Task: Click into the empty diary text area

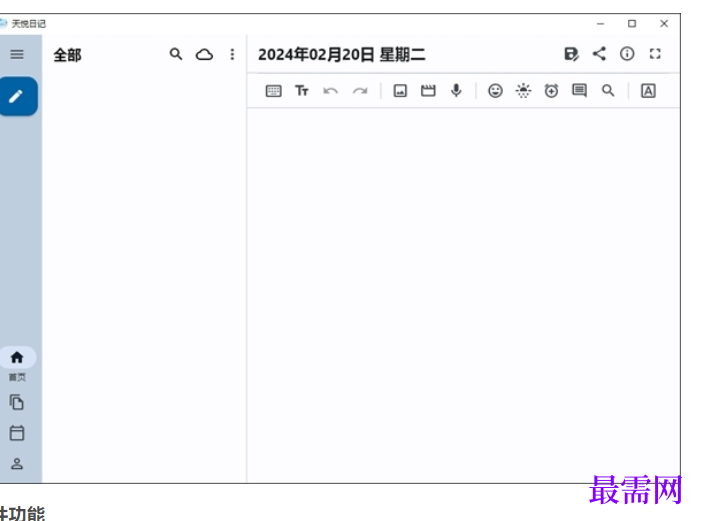Action: click(x=463, y=295)
